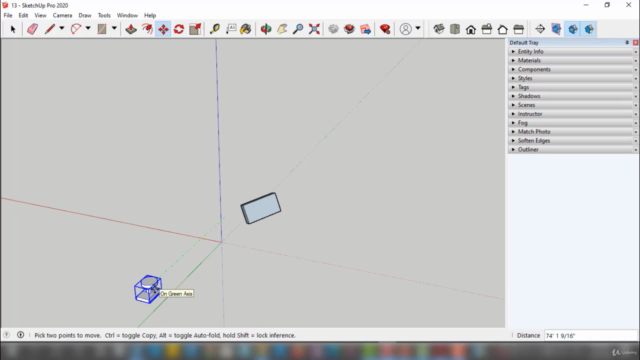Select the Push/Pull tool
The image size is (640, 360).
(131, 29)
